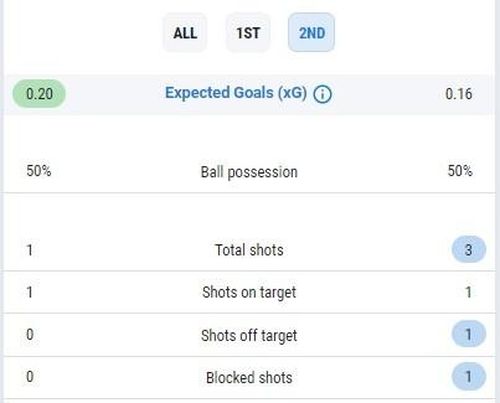The width and height of the screenshot is (500, 403).
Task: Click the blue 3 total shots badge
Action: (x=469, y=249)
